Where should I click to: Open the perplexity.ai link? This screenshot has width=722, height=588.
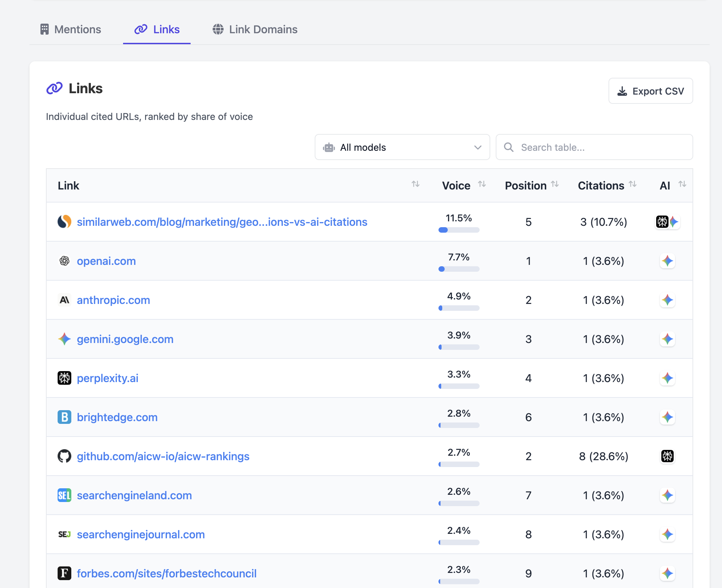[x=108, y=378]
